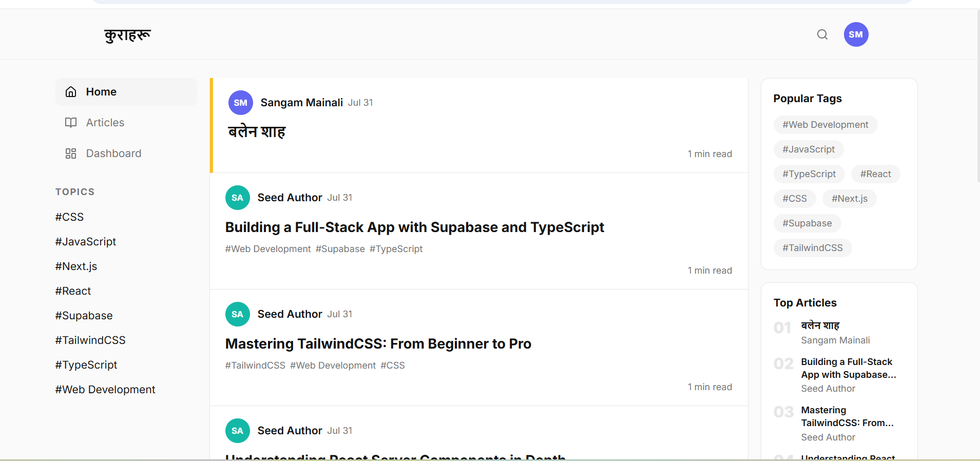Image resolution: width=980 pixels, height=461 pixels.
Task: Click the Popular Tags heading
Action: [x=808, y=99]
